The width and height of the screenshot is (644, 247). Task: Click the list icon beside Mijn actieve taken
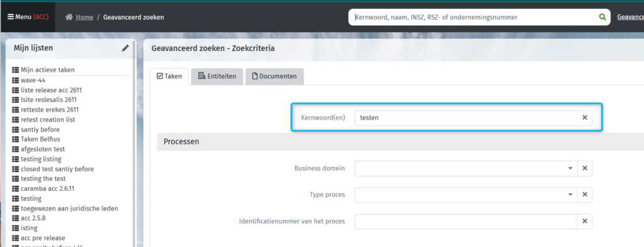(x=16, y=70)
